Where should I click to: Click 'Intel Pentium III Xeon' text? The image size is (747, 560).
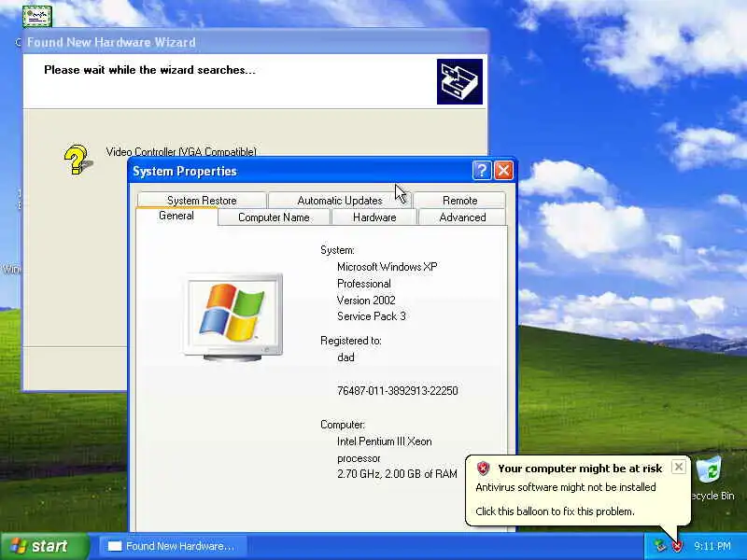click(385, 441)
